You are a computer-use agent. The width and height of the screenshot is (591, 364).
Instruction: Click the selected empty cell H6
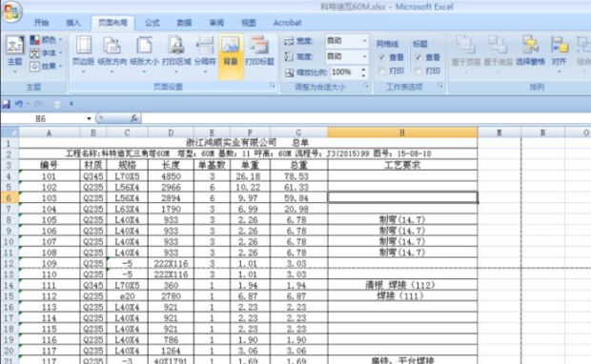tap(402, 198)
